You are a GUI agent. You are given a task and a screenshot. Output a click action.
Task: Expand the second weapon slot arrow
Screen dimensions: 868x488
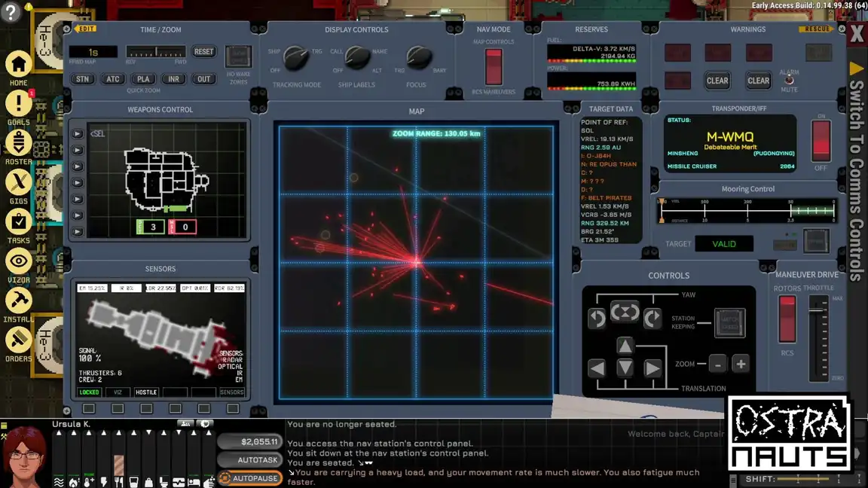[x=78, y=150]
